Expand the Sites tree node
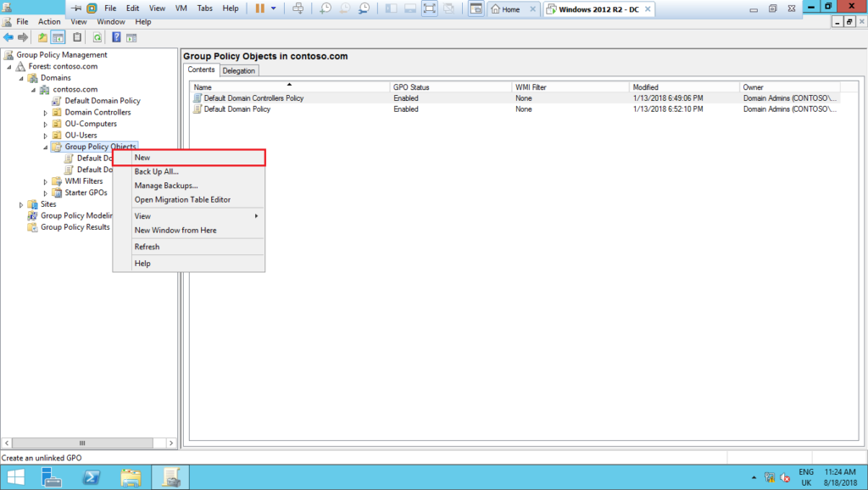Screen dimensions: 868x490 21,205
